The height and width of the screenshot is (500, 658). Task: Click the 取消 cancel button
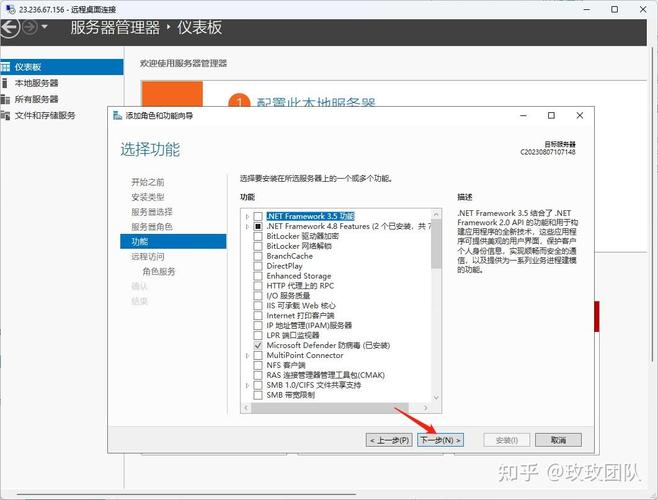tap(558, 440)
